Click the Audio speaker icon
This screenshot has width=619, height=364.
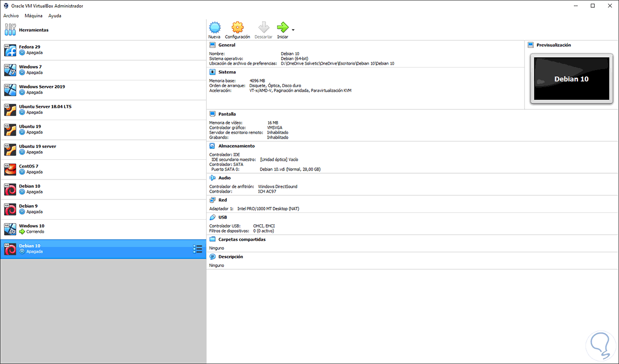coord(212,178)
